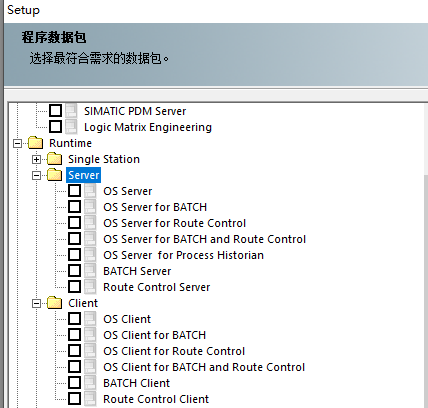The height and width of the screenshot is (408, 428).
Task: Collapse the Client tree node
Action: (x=36, y=303)
